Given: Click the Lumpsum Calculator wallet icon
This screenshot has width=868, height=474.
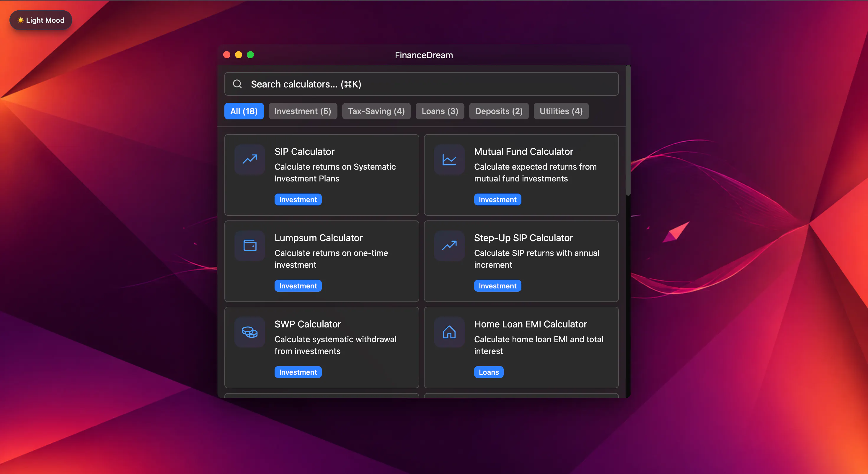Looking at the screenshot, I should coord(250,246).
